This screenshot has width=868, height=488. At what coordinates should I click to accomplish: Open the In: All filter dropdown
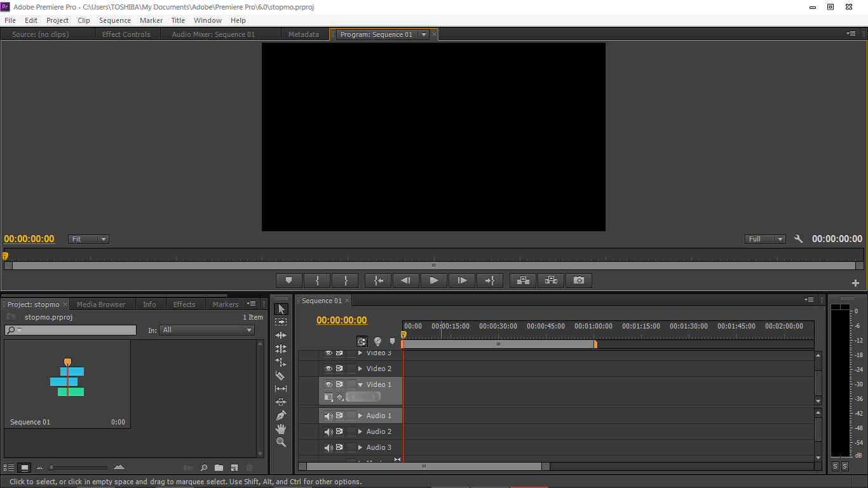(207, 330)
